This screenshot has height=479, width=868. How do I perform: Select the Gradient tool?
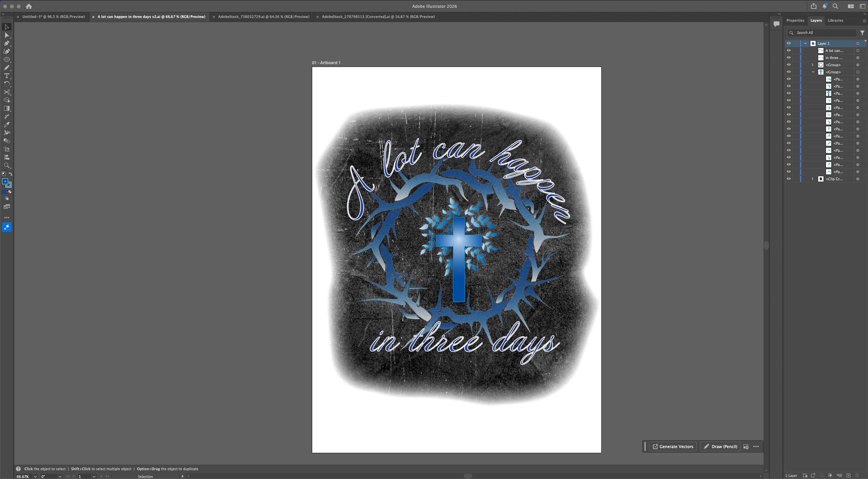pos(7,108)
